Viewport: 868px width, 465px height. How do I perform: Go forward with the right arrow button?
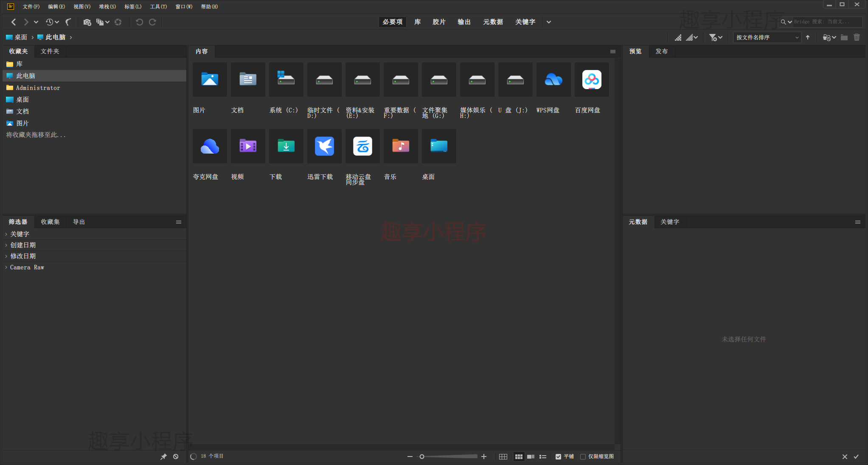(x=26, y=22)
